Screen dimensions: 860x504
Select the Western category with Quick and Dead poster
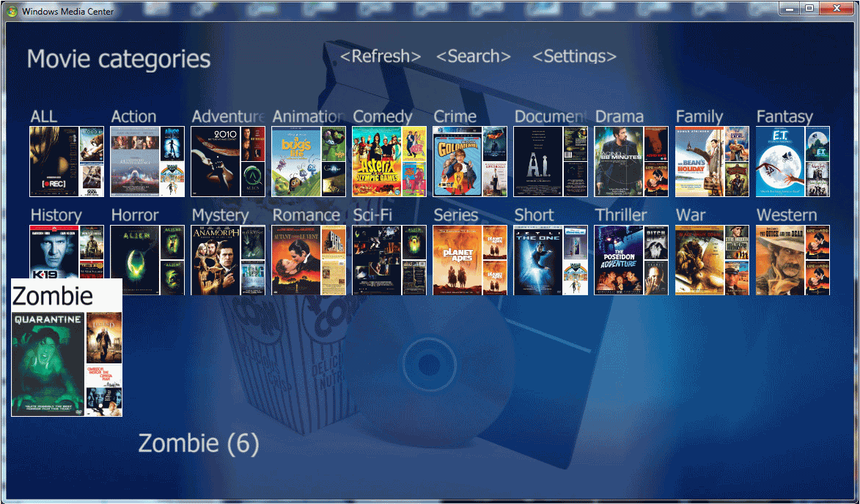pos(793,260)
